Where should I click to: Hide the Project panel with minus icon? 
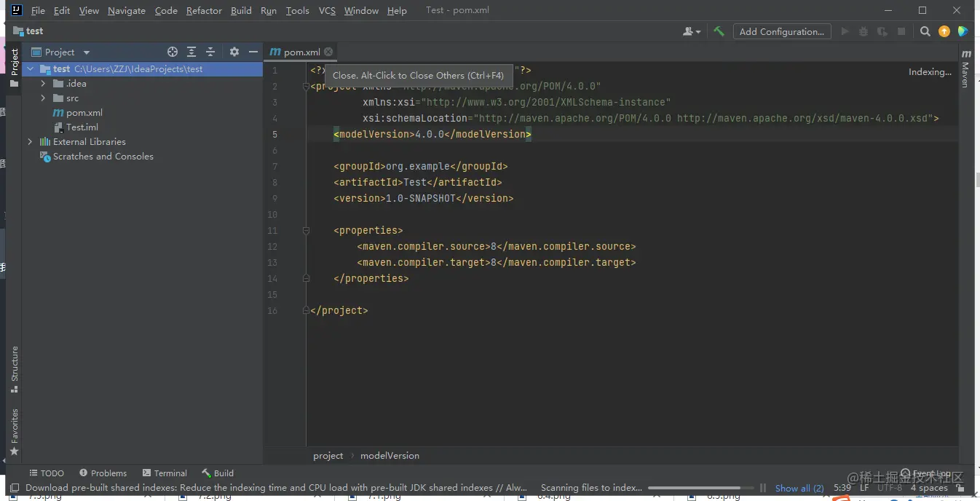[x=253, y=52]
